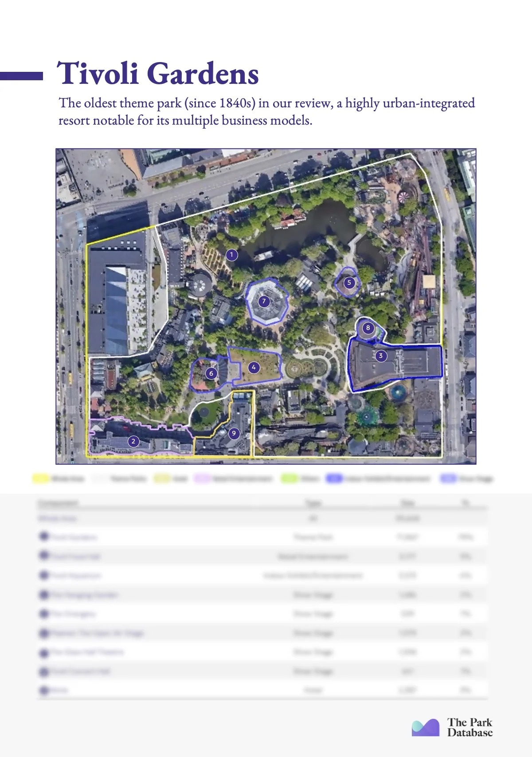
Task: Click map marker number 3
Action: pyautogui.click(x=380, y=356)
